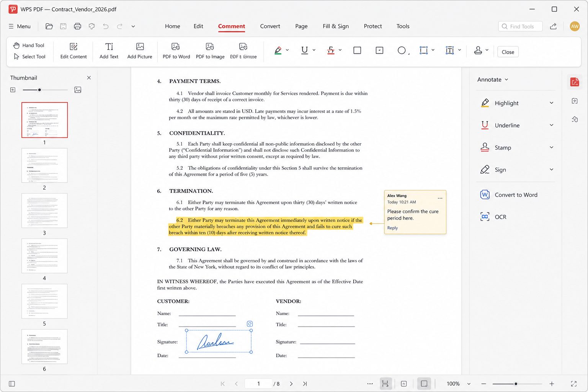
Task: Expand highlighter color dropdown arrow
Action: [287, 50]
